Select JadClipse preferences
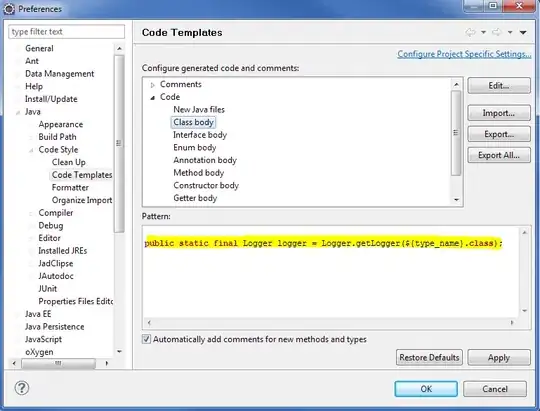Screen dimensions: 540x411 point(55,264)
